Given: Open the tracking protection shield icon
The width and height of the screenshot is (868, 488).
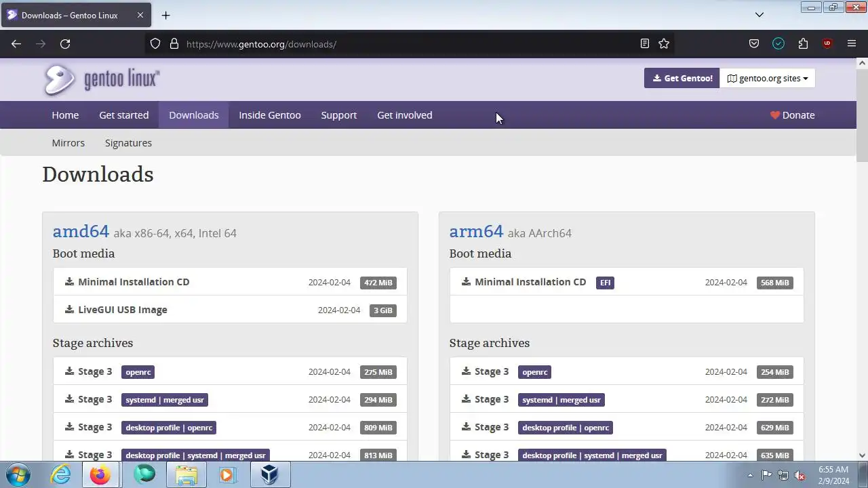Looking at the screenshot, I should (155, 44).
